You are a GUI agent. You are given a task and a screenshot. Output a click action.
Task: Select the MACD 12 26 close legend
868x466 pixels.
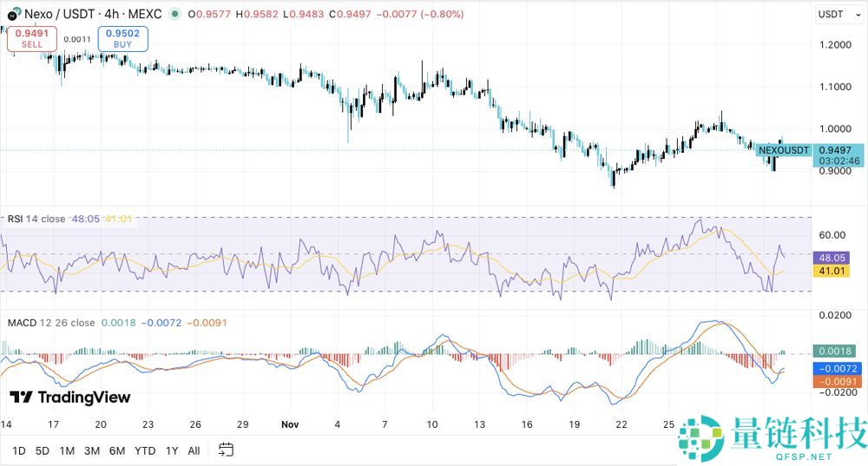point(51,323)
